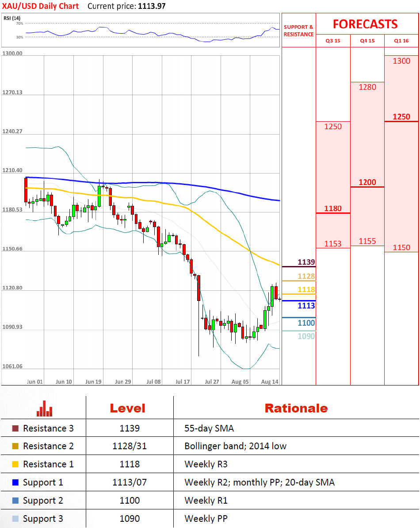Click the 1128 resistance level marker
The height and width of the screenshot is (528, 420).
click(306, 277)
